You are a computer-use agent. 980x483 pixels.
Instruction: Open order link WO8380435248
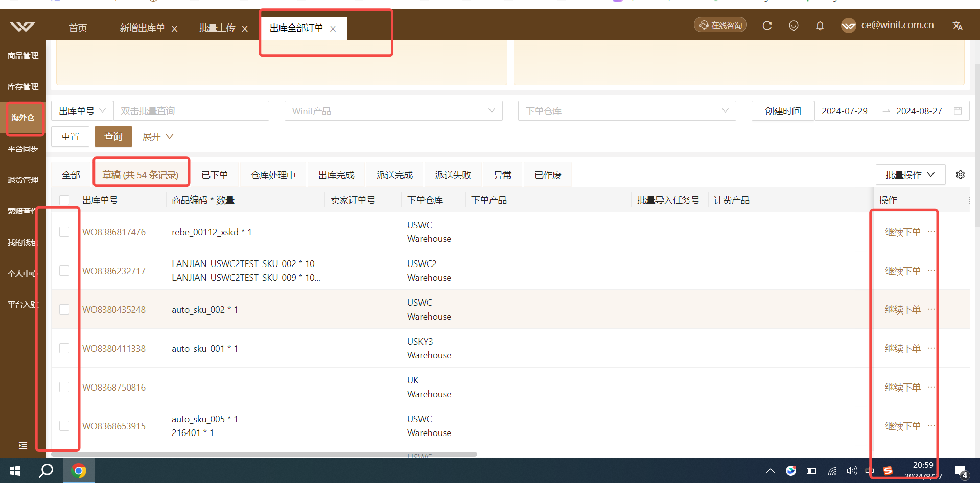[x=114, y=310]
